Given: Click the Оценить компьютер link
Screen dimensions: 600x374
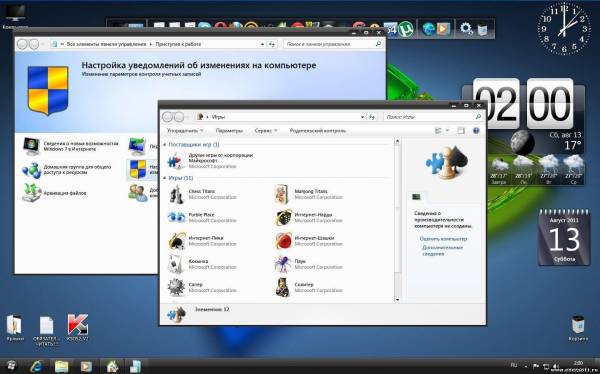Looking at the screenshot, I should click(x=443, y=239).
